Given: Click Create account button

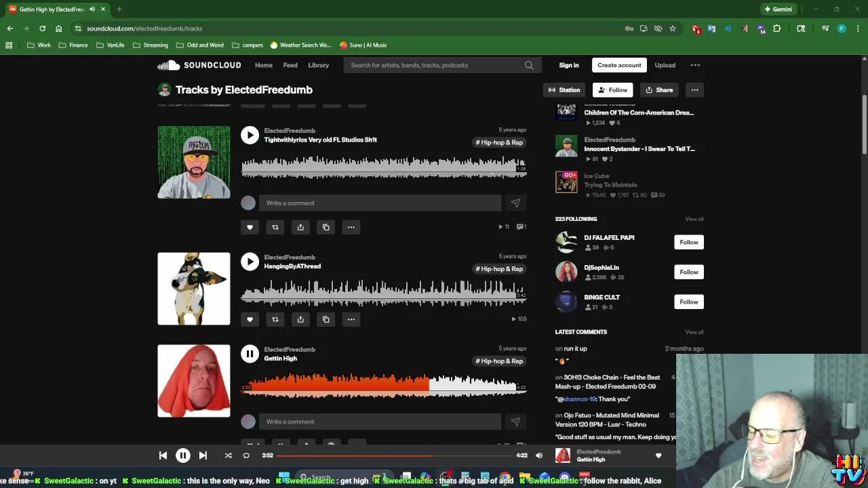Looking at the screenshot, I should tap(619, 65).
